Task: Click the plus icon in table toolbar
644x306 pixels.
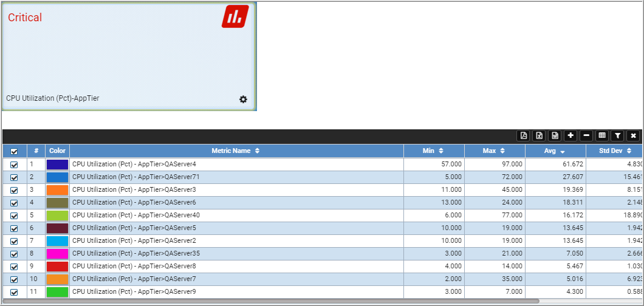Action: (x=570, y=135)
